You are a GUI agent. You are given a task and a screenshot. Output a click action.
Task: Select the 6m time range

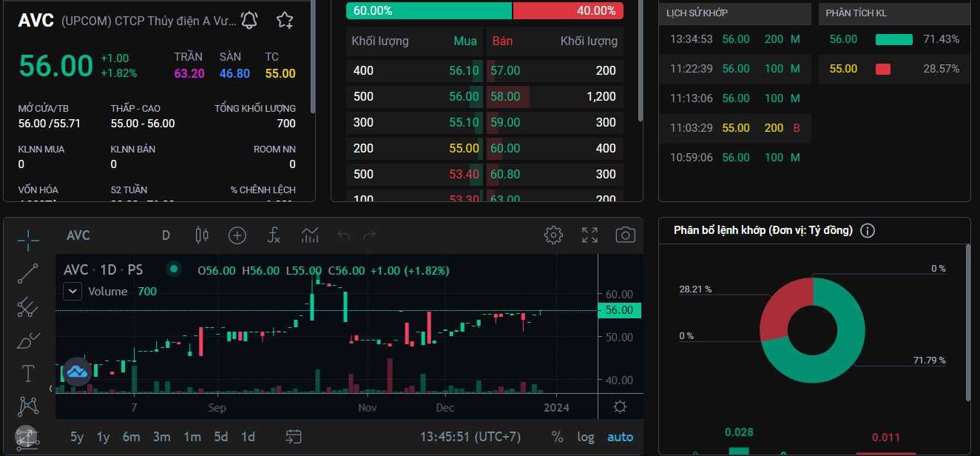(x=131, y=437)
